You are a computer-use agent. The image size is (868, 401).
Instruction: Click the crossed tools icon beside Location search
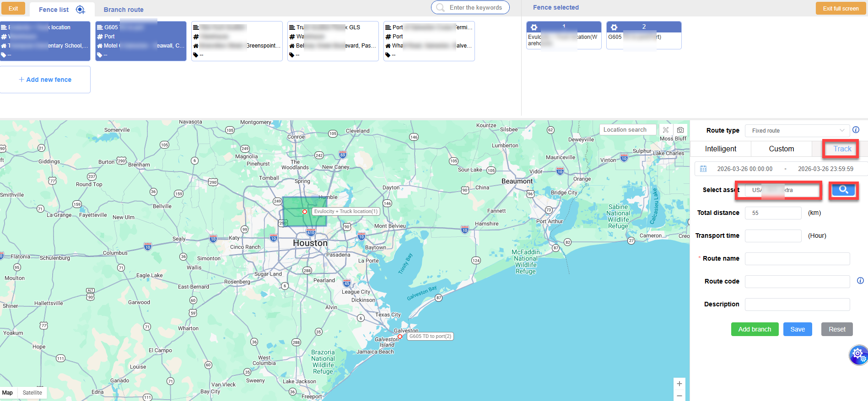pos(666,130)
